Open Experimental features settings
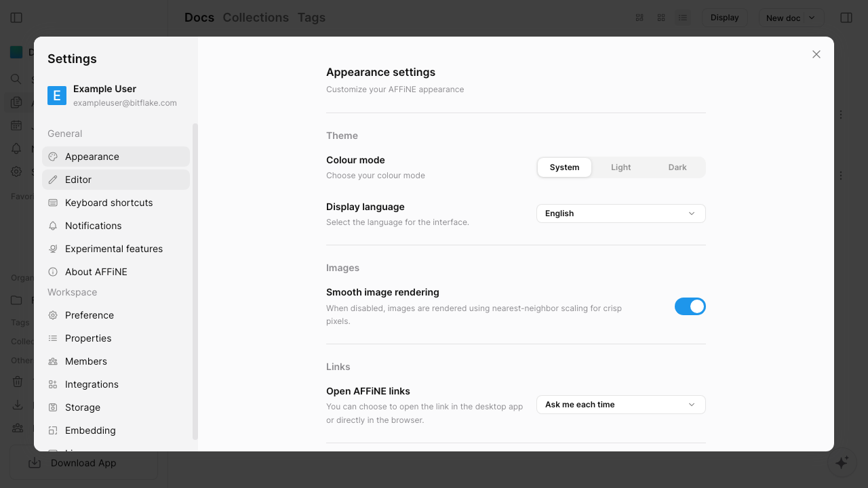Image resolution: width=868 pixels, height=488 pixels. 116,249
